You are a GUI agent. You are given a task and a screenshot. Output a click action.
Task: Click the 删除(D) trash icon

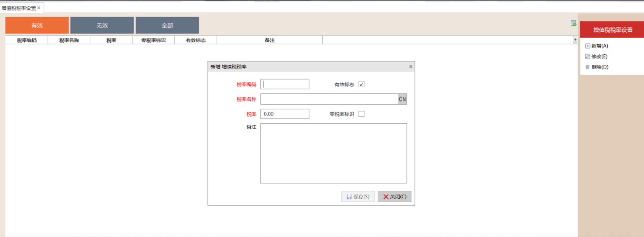click(x=587, y=67)
